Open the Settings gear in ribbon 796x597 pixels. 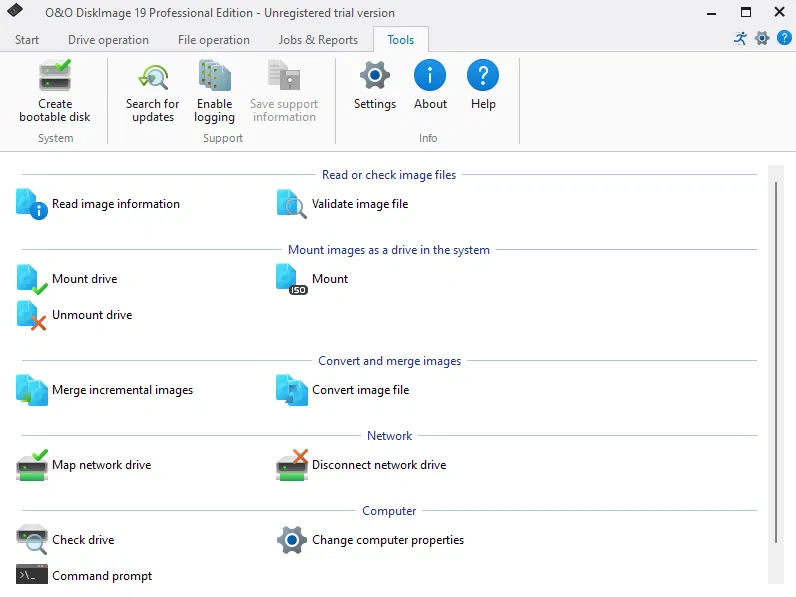click(375, 77)
